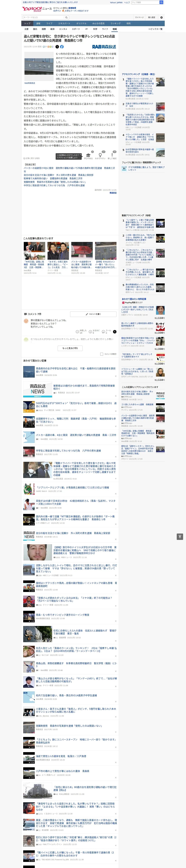Open settings gear icon next to 購入履歴
This screenshot has width=186, height=868.
pos(161,18)
